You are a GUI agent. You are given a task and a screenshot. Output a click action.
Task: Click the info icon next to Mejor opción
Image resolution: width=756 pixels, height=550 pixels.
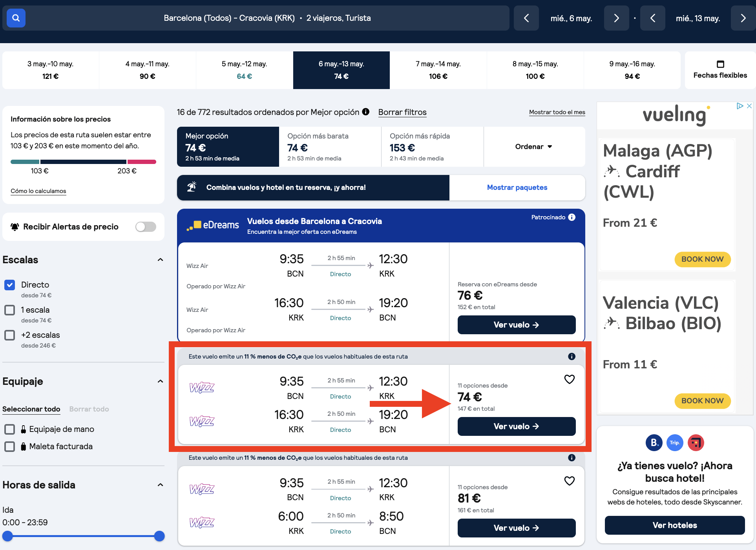[x=366, y=112]
